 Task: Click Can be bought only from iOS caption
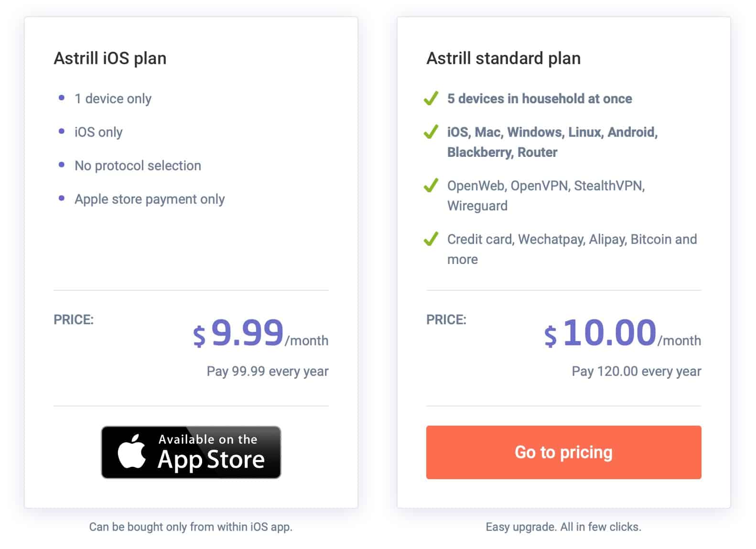(x=191, y=527)
